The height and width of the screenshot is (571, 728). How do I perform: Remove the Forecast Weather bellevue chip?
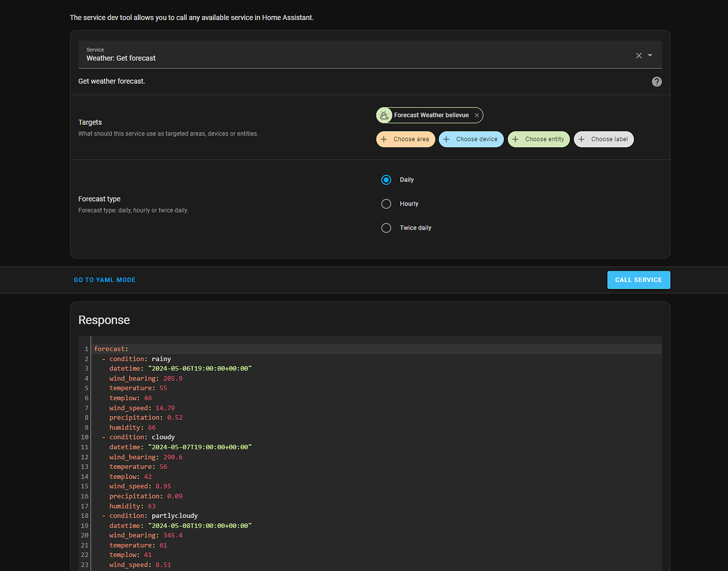477,115
